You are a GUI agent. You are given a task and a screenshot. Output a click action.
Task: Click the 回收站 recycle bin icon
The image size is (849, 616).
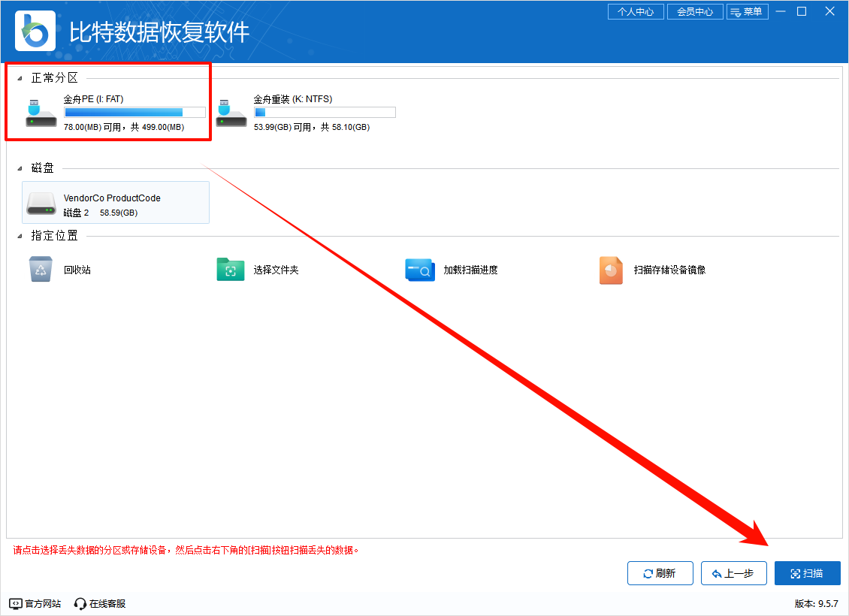pos(41,269)
